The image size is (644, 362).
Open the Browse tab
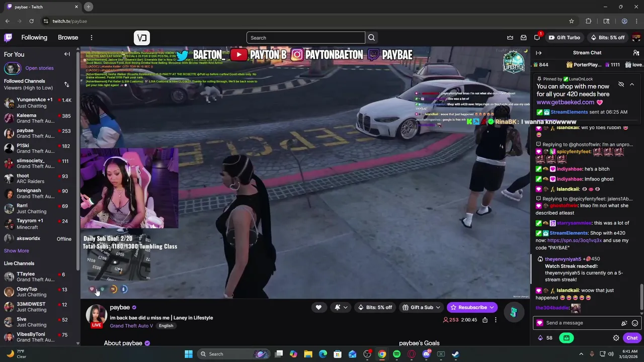68,38
